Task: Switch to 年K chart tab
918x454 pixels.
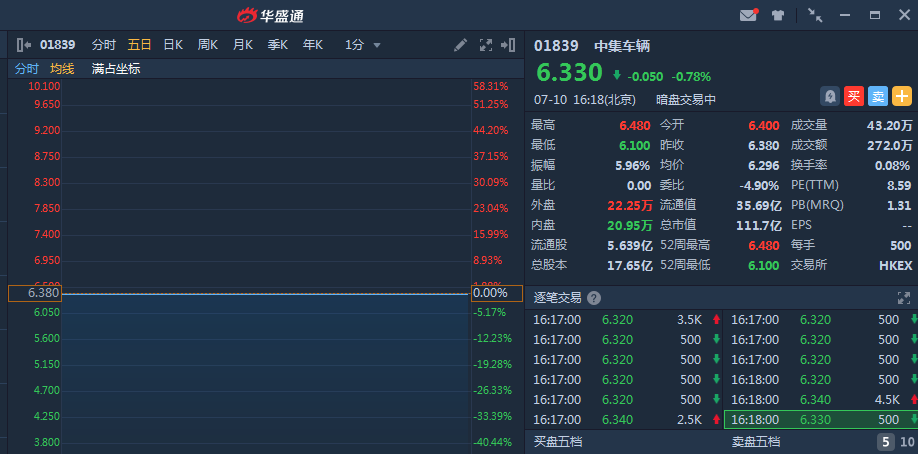Action: [313, 45]
